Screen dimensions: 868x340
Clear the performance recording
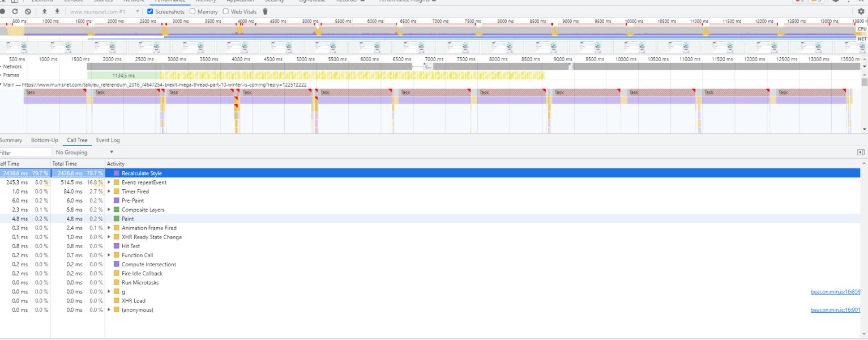(x=27, y=11)
